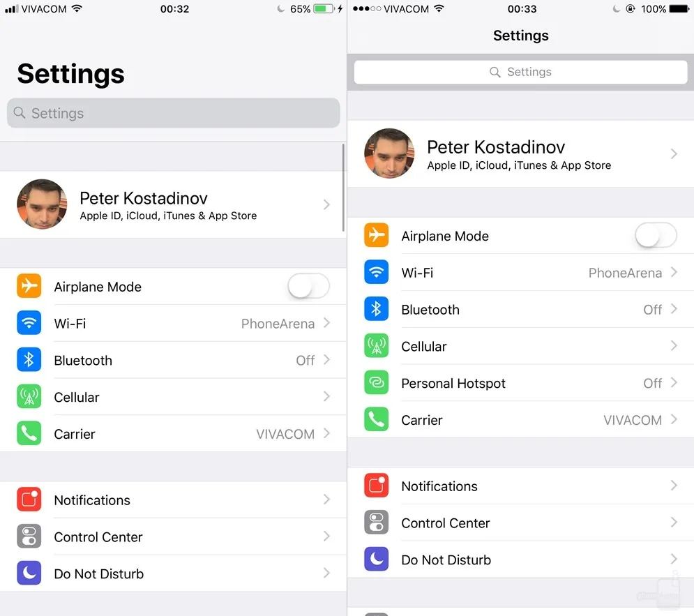This screenshot has width=694, height=616.
Task: Open Do Not Disturb label in right screen
Action: pos(446,559)
